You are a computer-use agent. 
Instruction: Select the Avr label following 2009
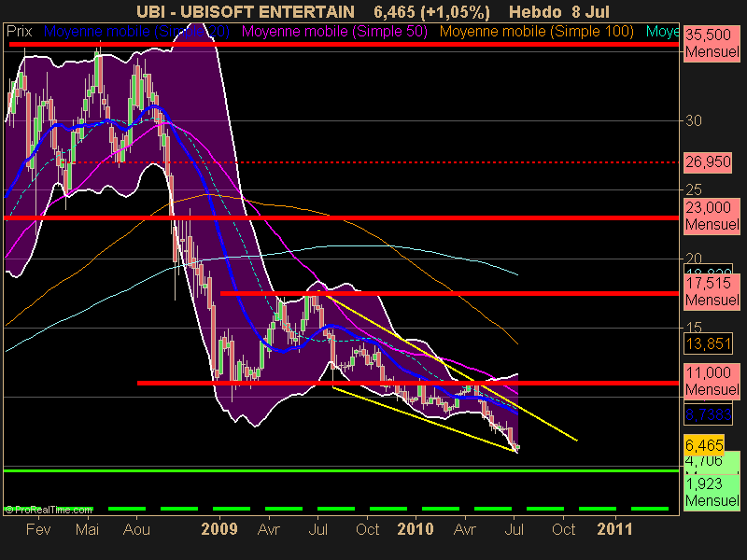point(269,529)
